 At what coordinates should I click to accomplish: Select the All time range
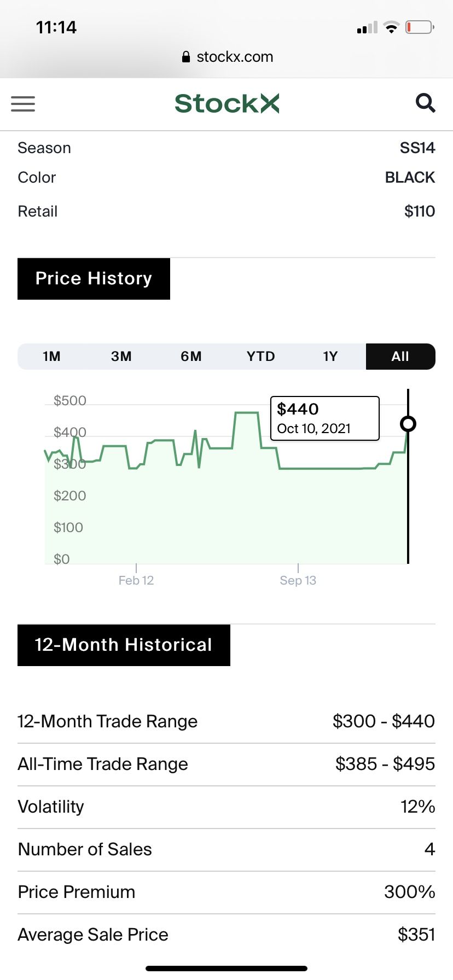(x=400, y=357)
